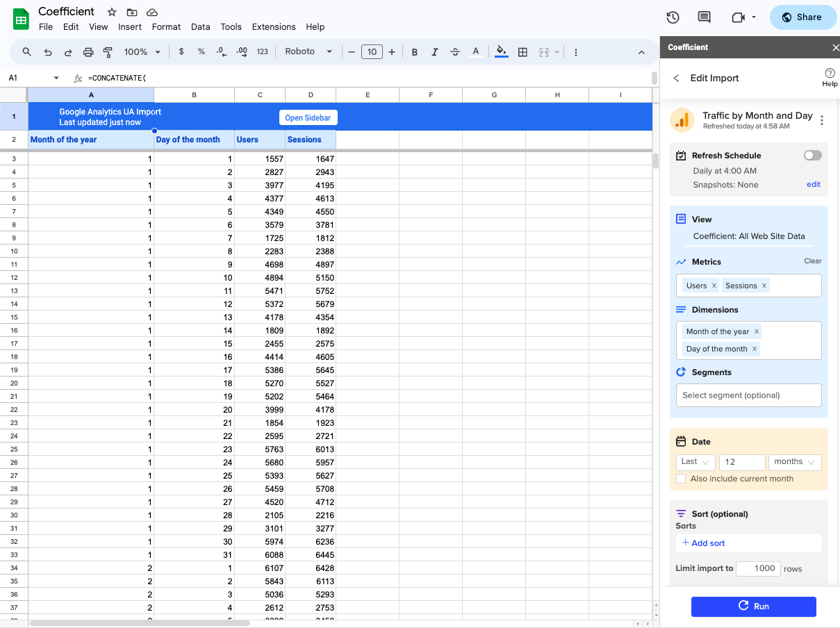Open the Format menu
Viewport: 840px width, 628px height.
point(166,27)
